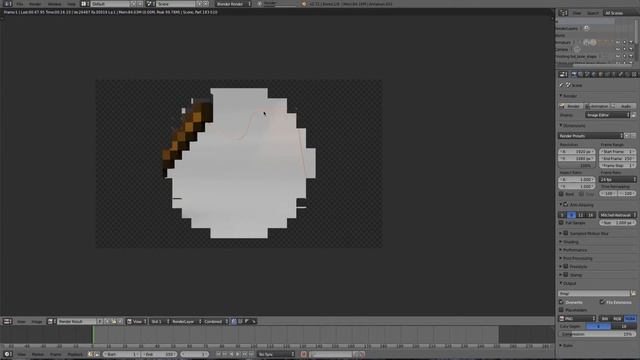Click the output path folder browse icon
640x360 pixels.
pos(633,293)
